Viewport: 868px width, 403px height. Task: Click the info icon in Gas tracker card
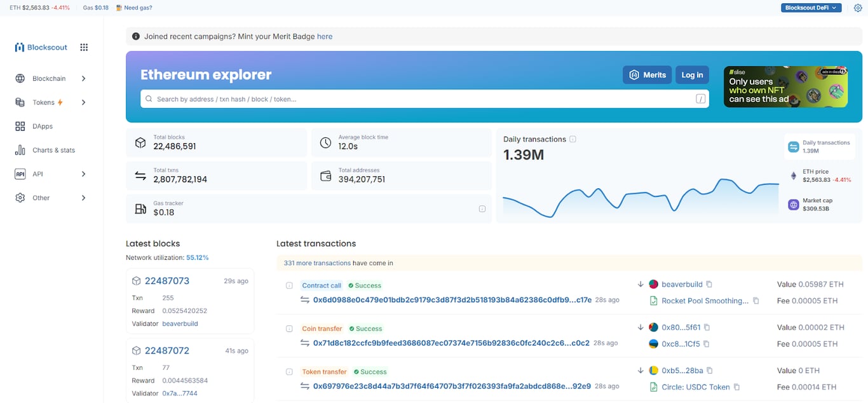(482, 208)
